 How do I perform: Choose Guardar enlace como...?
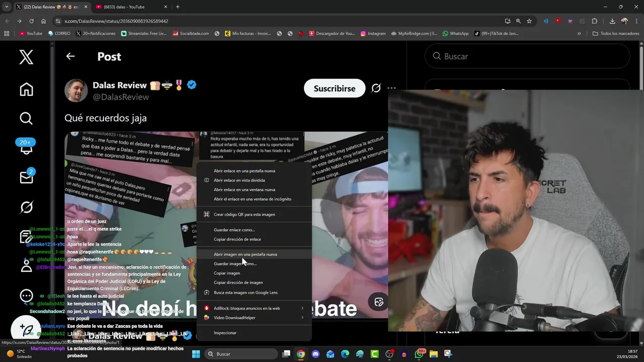(x=234, y=230)
